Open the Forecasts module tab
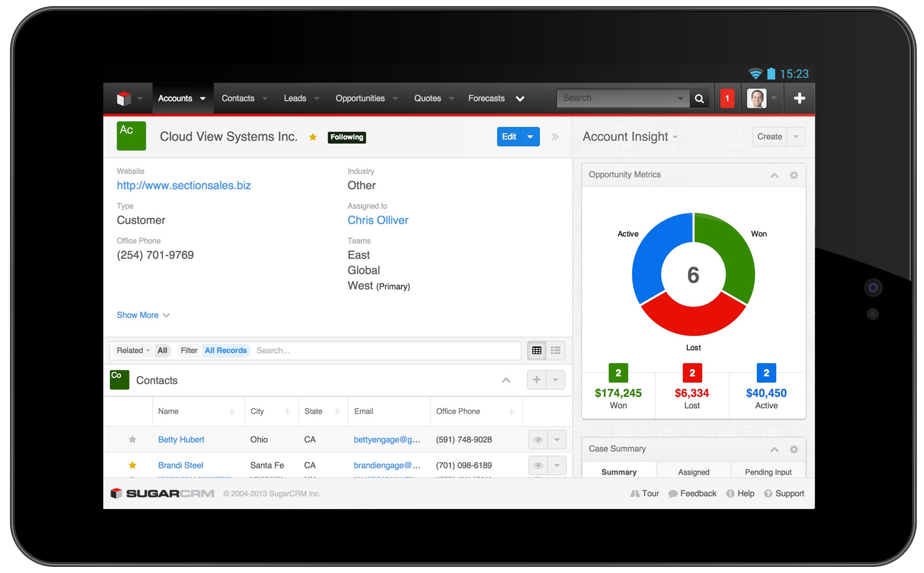 pyautogui.click(x=486, y=98)
